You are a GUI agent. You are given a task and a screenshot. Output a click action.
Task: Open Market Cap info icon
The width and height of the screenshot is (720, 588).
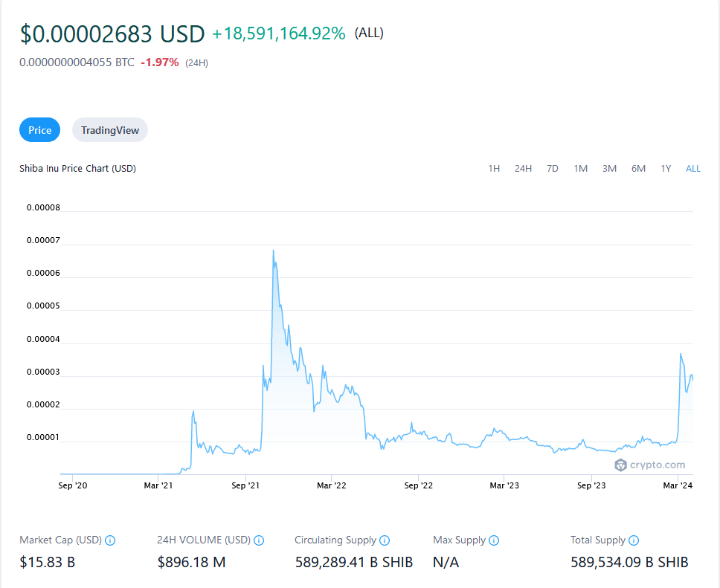[110, 540]
